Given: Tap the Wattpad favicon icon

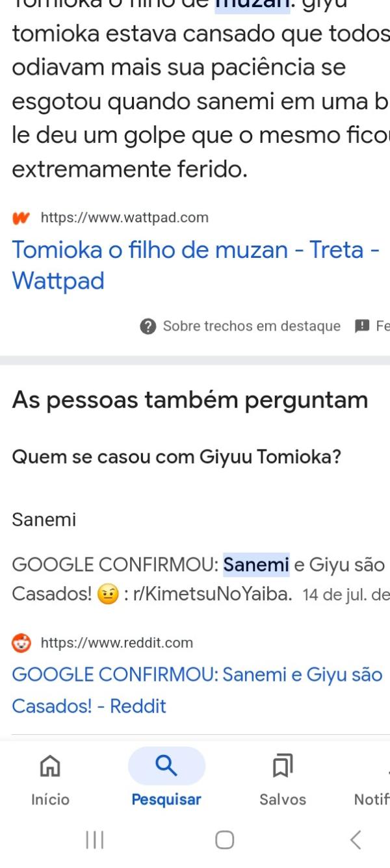Looking at the screenshot, I should click(22, 218).
